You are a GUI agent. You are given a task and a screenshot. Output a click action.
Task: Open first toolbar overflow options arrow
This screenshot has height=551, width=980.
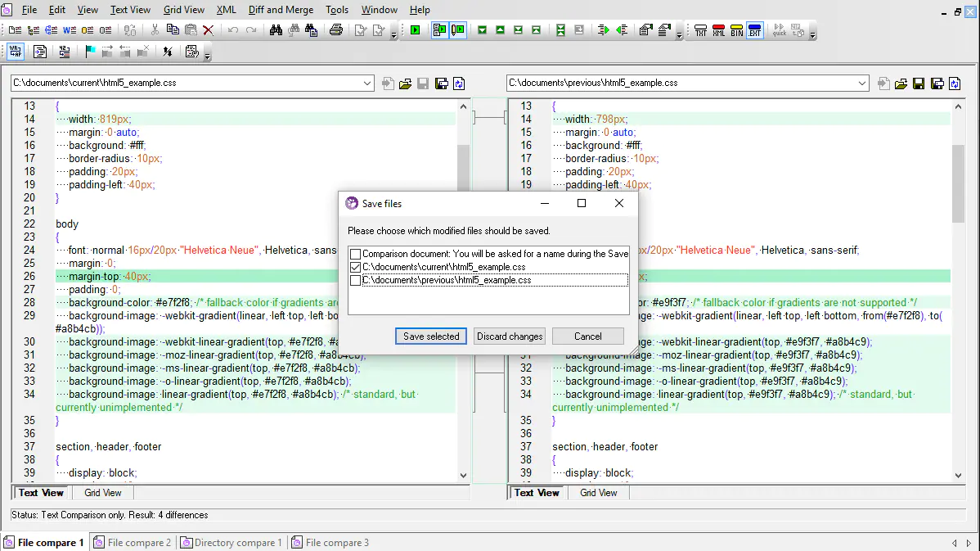point(393,35)
